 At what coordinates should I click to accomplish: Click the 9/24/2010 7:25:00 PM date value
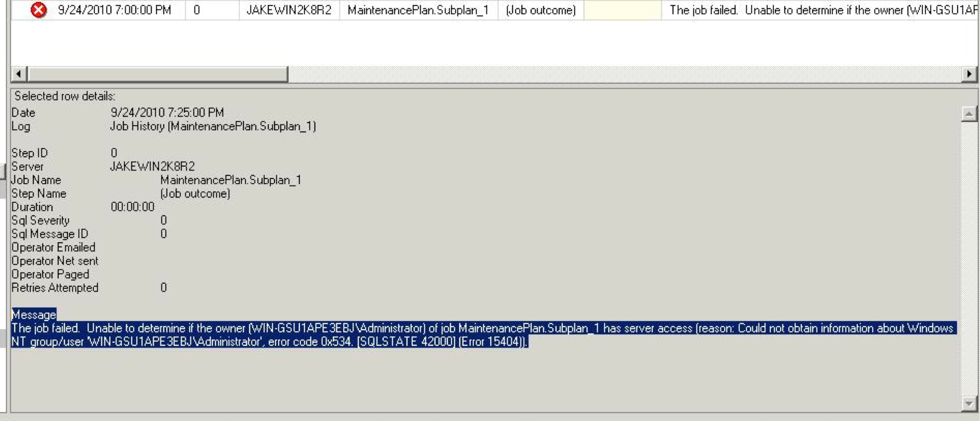coord(167,113)
